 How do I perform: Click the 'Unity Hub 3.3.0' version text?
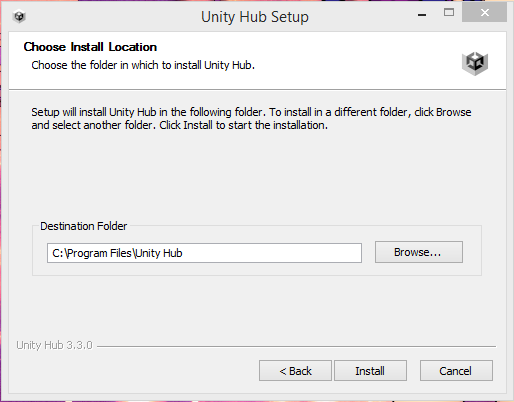click(x=54, y=345)
